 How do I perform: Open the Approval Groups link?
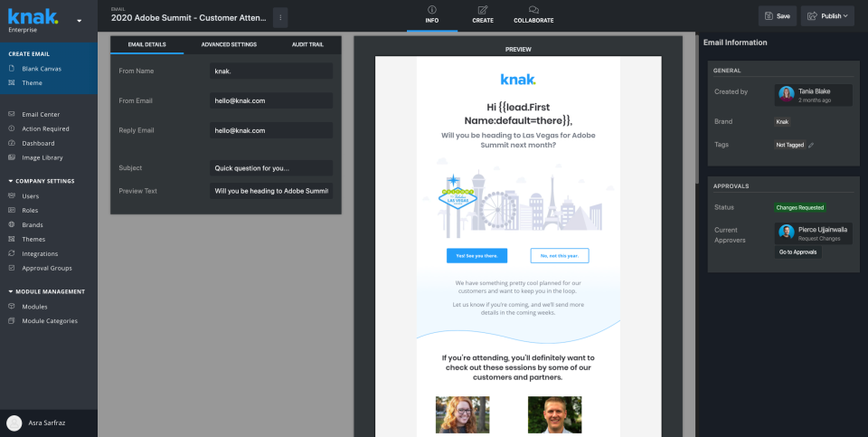click(47, 268)
